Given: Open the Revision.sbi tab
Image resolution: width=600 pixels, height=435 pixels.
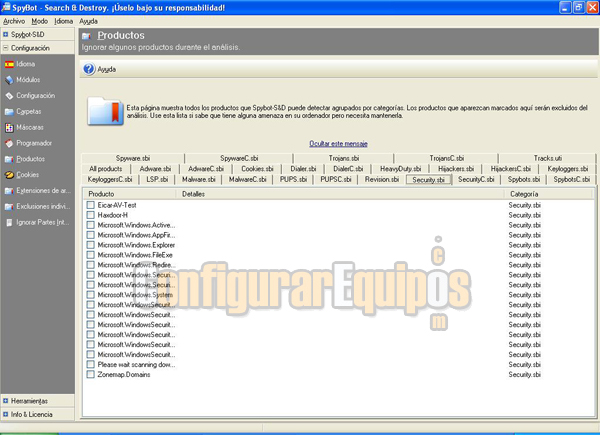Looking at the screenshot, I should 382,179.
